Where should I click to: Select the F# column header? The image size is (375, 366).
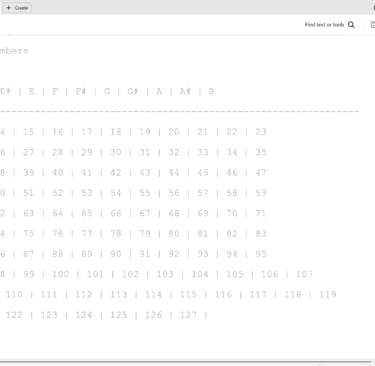point(81,91)
